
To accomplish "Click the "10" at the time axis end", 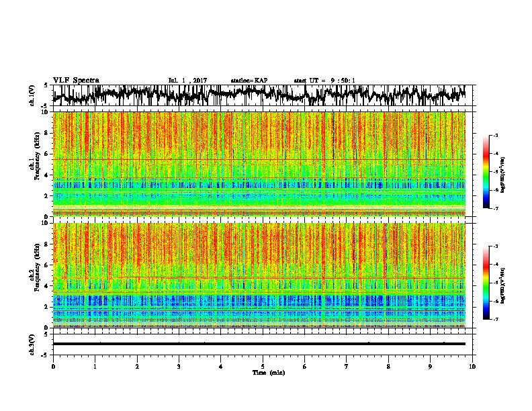I will pos(472,367).
